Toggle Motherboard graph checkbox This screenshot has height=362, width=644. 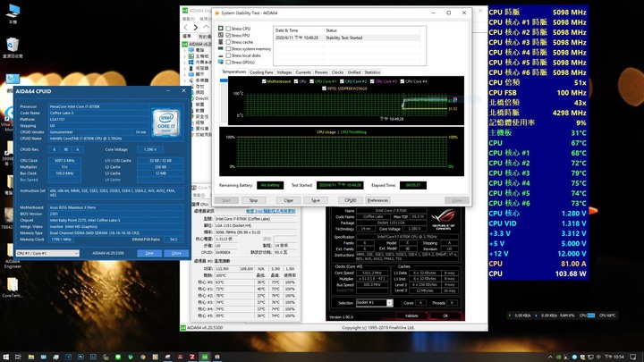[264, 81]
